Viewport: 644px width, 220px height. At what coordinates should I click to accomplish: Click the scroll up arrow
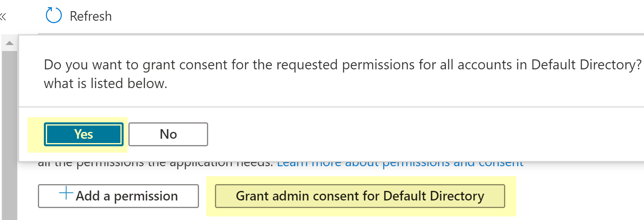pos(10,43)
